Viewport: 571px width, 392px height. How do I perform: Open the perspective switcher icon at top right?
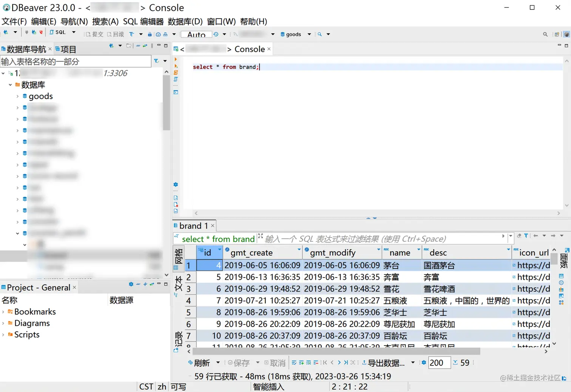(557, 34)
